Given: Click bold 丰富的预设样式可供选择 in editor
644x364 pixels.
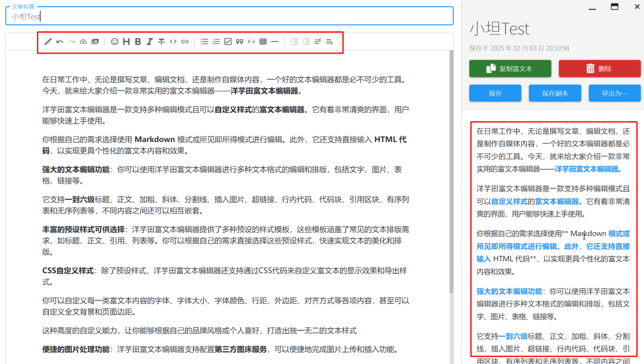Looking at the screenshot, I should (83, 229).
